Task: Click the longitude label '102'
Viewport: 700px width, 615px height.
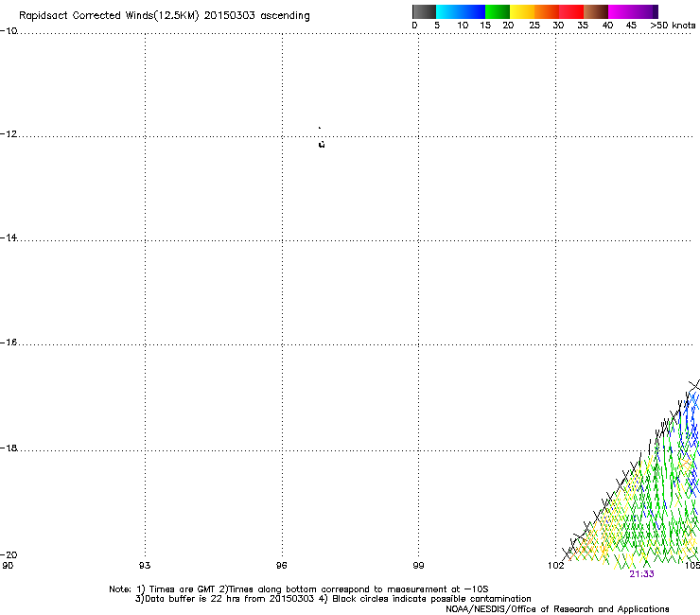Action: point(556,566)
